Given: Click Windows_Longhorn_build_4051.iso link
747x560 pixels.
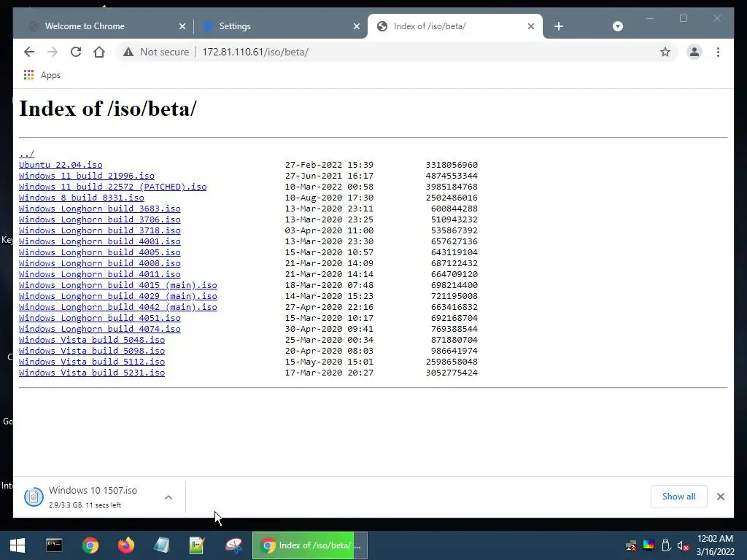Looking at the screenshot, I should 99,318.
